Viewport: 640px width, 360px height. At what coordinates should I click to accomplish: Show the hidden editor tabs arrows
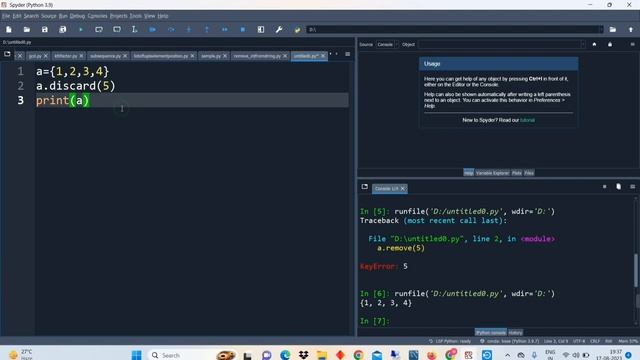(x=333, y=54)
